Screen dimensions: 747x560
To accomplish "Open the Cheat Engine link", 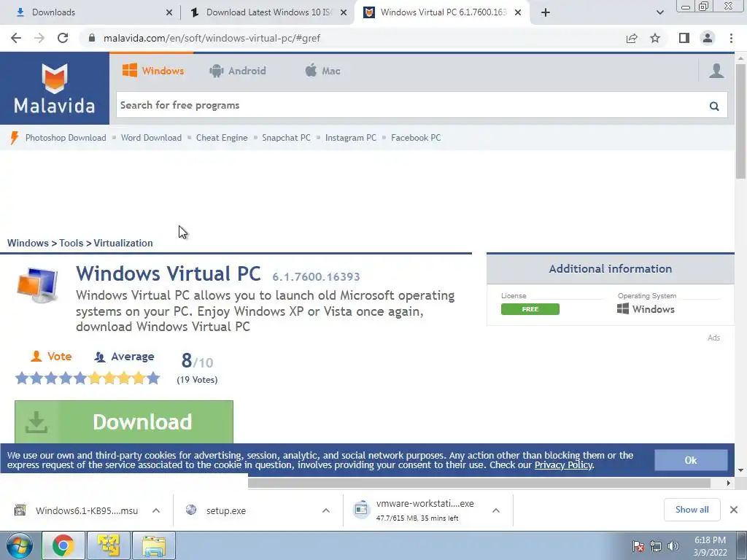I will pos(222,138).
